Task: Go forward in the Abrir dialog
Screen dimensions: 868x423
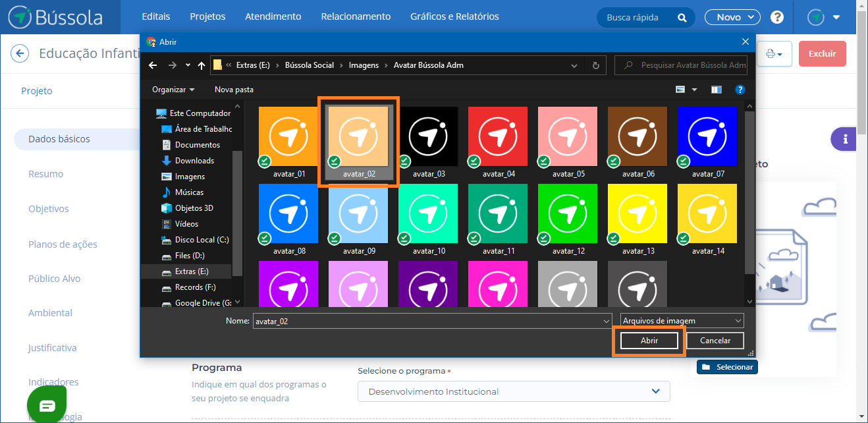Action: tap(172, 65)
